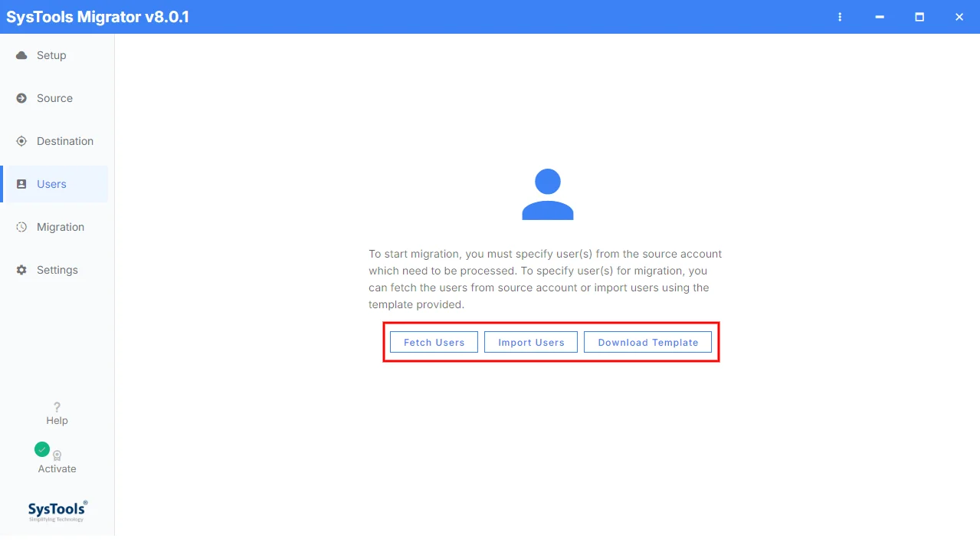Click the Source arrow icon
Image resolution: width=980 pixels, height=552 pixels.
tap(21, 98)
